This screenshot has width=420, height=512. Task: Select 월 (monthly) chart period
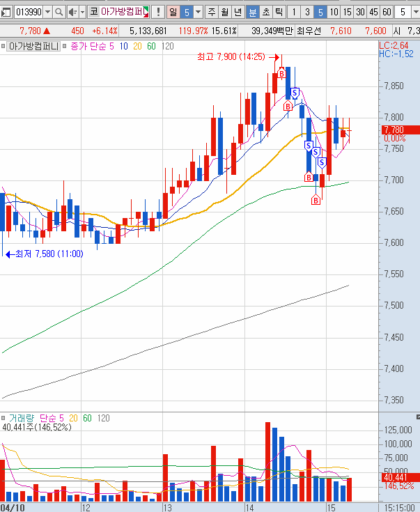(225, 12)
